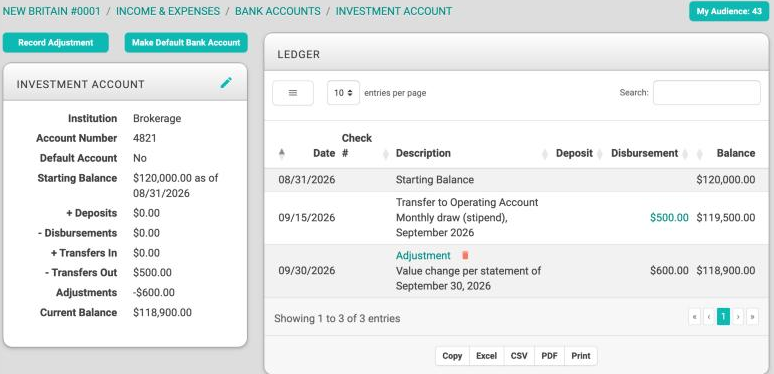Screen dimensions: 774x374
Task: Sort ledger by Deposit column
Action: point(599,154)
